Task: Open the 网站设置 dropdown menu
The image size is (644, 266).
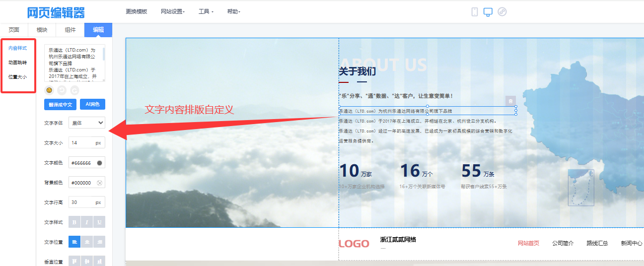Action: [173, 11]
